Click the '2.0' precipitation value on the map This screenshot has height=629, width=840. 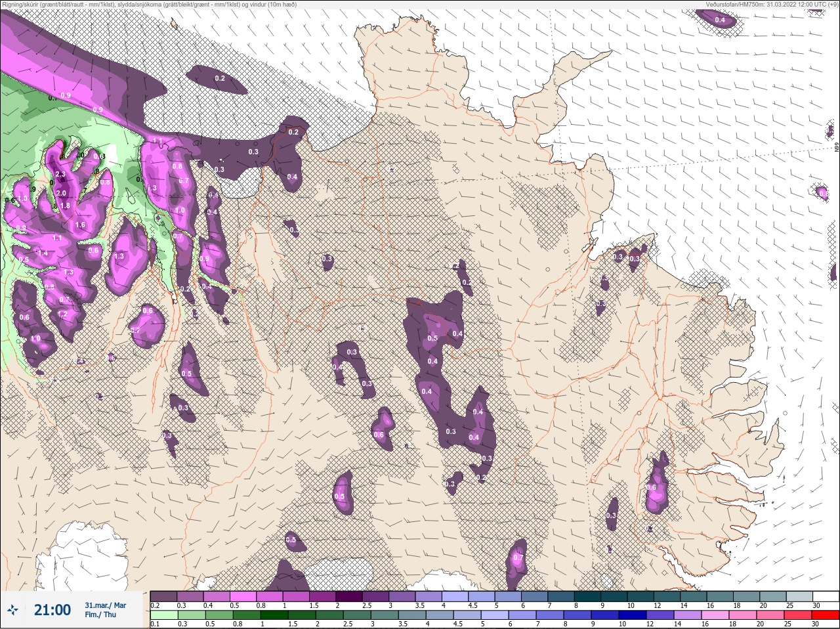[x=61, y=193]
